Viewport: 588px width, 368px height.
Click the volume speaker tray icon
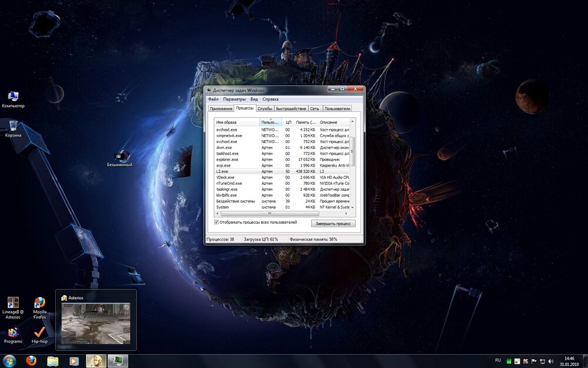(x=550, y=362)
